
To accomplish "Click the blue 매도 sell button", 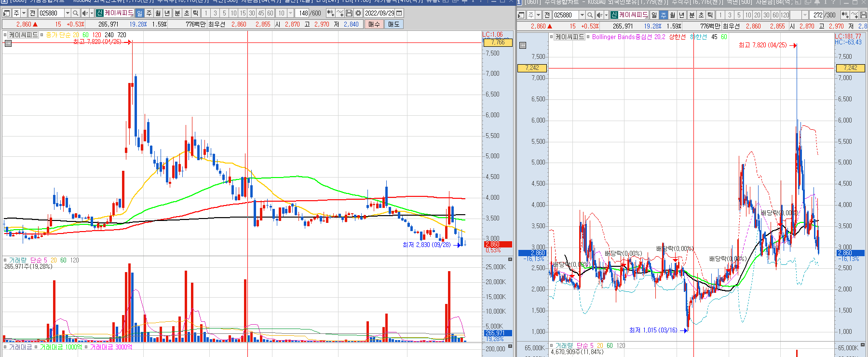I will 393,24.
